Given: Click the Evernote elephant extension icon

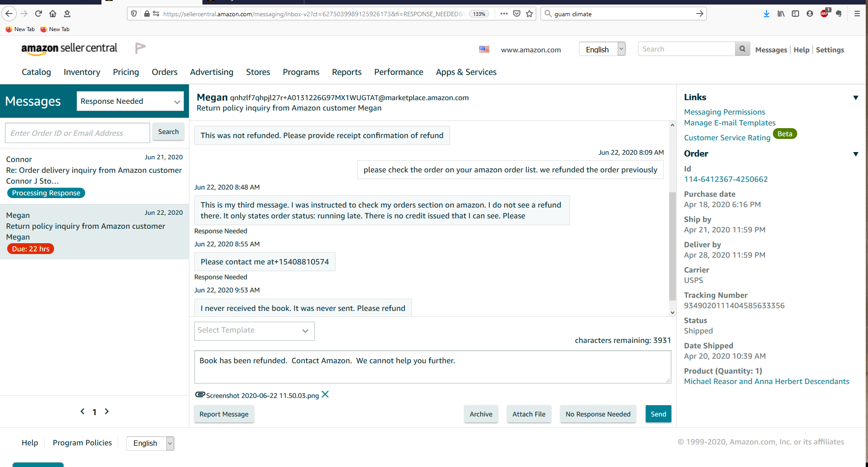Looking at the screenshot, I should 839,14.
